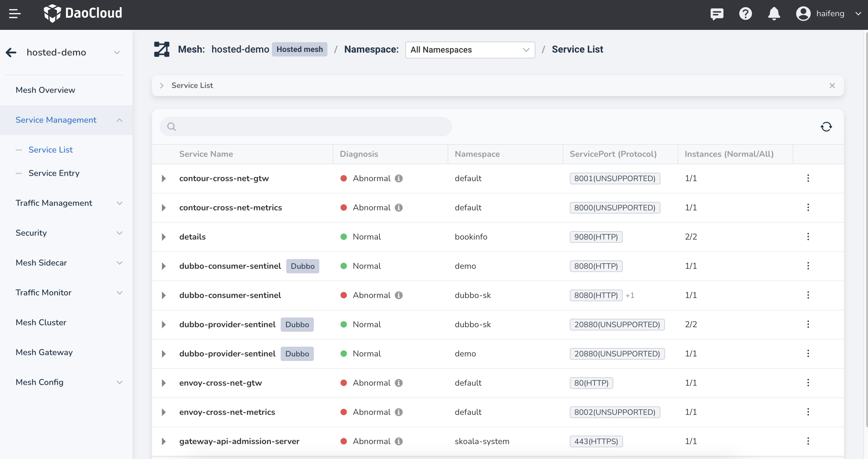Open the help question mark icon

click(x=745, y=14)
